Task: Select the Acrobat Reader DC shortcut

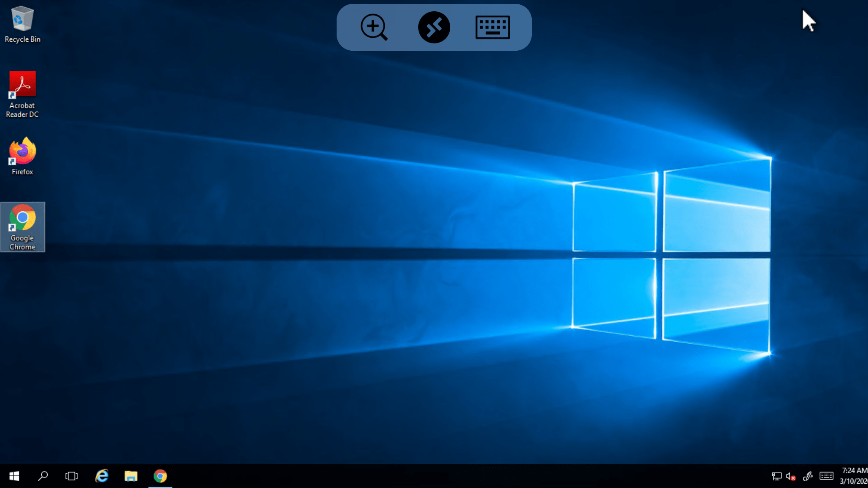Action: 22,94
